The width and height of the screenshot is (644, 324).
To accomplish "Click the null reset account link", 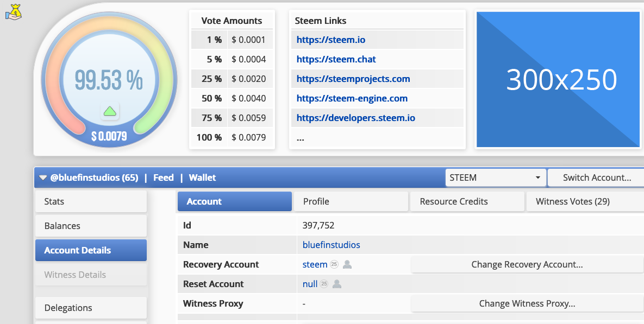I will 310,284.
